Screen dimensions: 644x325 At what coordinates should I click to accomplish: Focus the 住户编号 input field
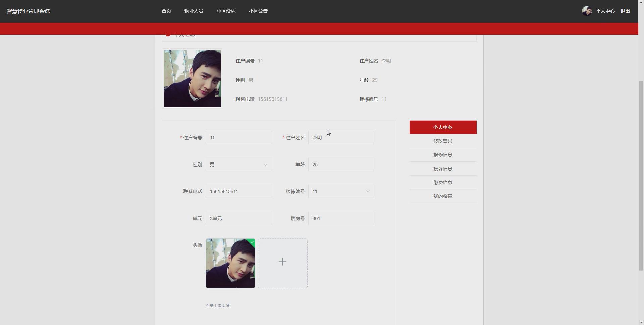coord(238,138)
